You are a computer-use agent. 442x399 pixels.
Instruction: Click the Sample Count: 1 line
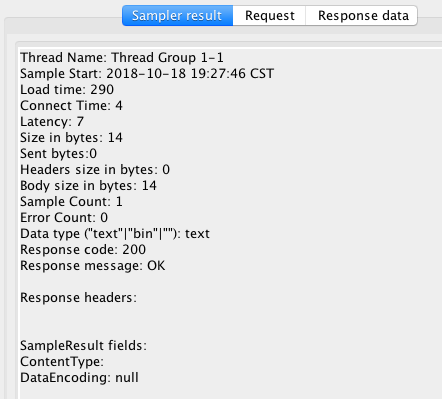(x=71, y=202)
